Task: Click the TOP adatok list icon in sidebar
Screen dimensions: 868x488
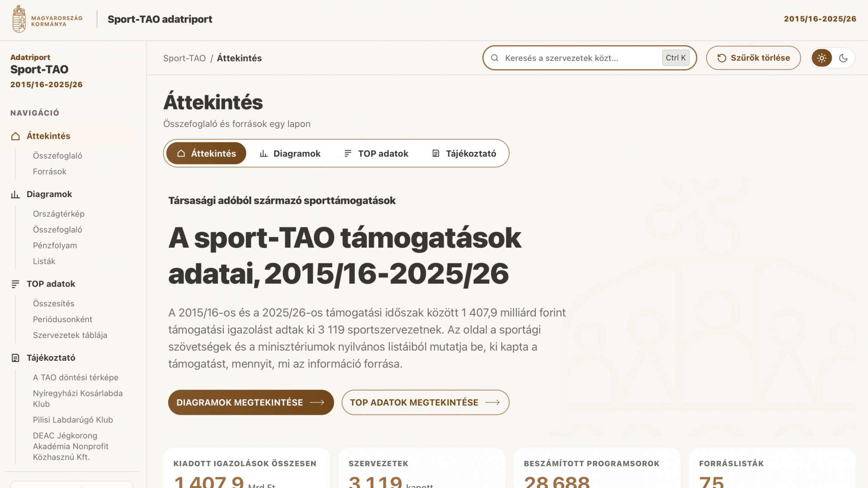Action: point(15,284)
